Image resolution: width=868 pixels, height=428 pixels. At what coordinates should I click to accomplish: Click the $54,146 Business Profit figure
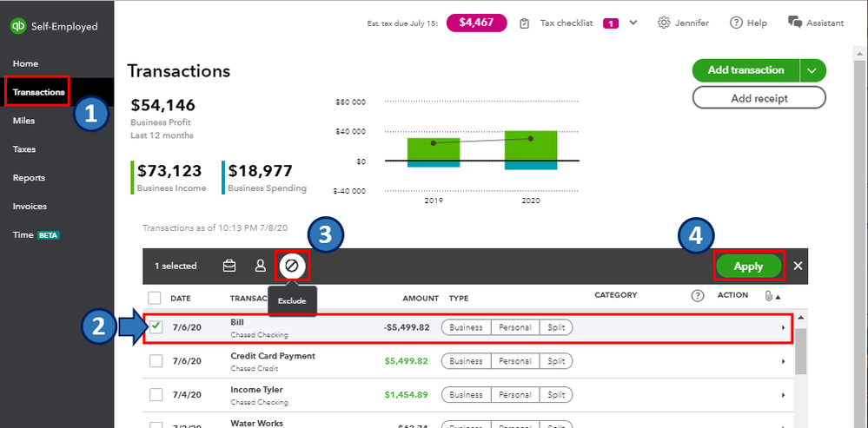(x=162, y=105)
